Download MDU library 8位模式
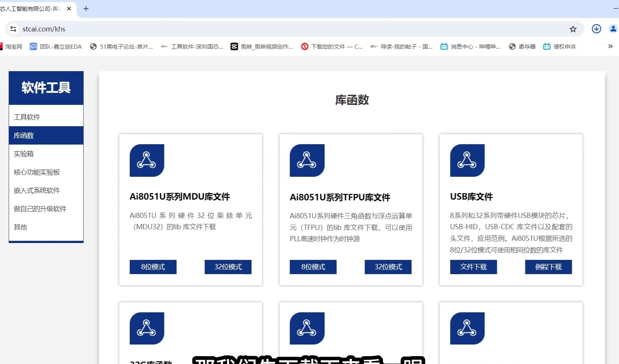Screen dimensions: 619x364 click(153, 267)
